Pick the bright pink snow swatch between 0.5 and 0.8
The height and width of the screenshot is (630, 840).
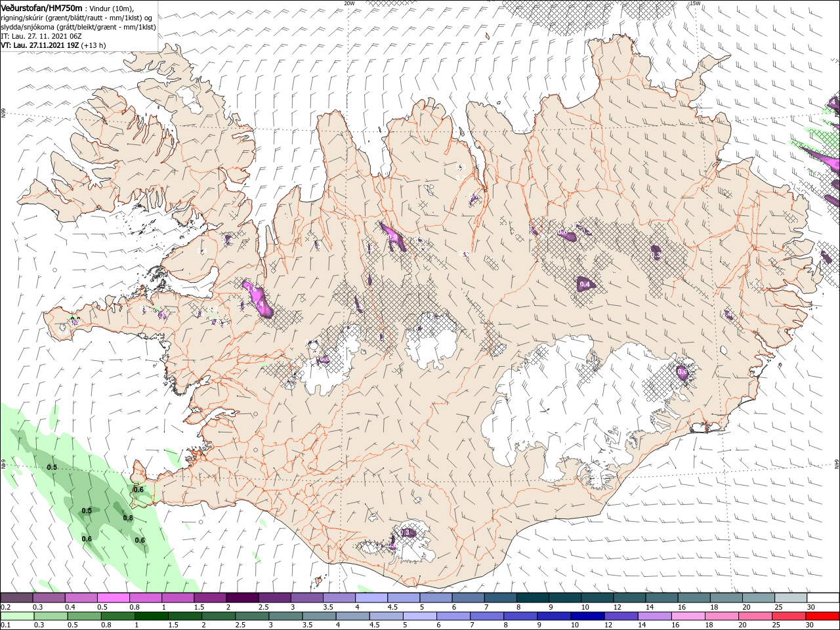[x=114, y=598]
